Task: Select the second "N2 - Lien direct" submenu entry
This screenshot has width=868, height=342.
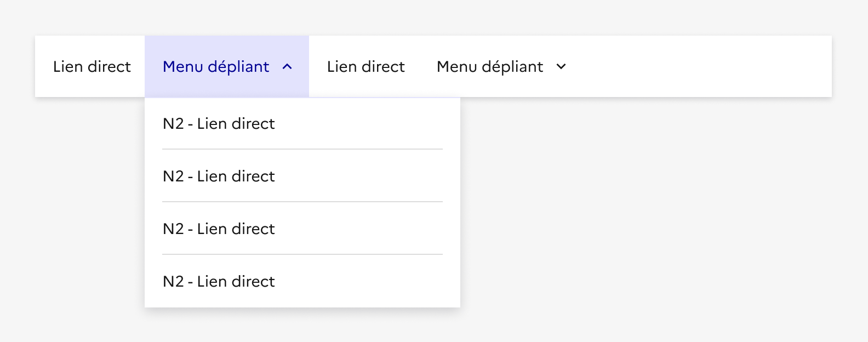Action: pos(219,176)
